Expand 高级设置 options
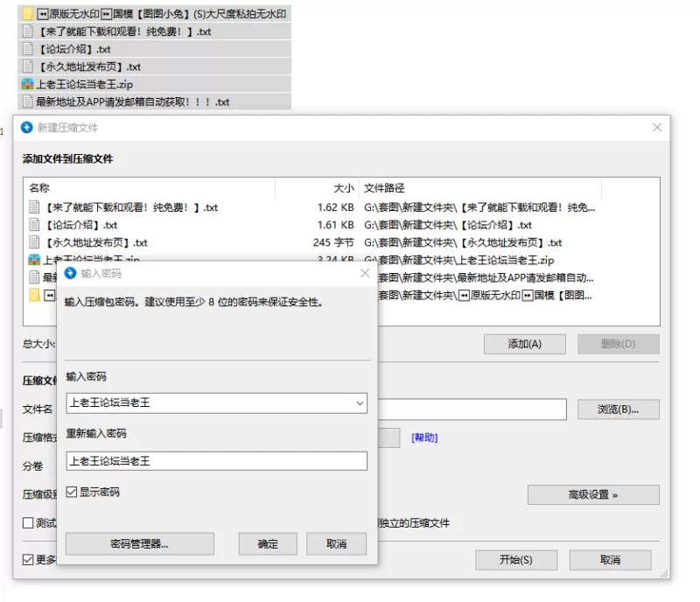The width and height of the screenshot is (700, 602). [x=593, y=495]
